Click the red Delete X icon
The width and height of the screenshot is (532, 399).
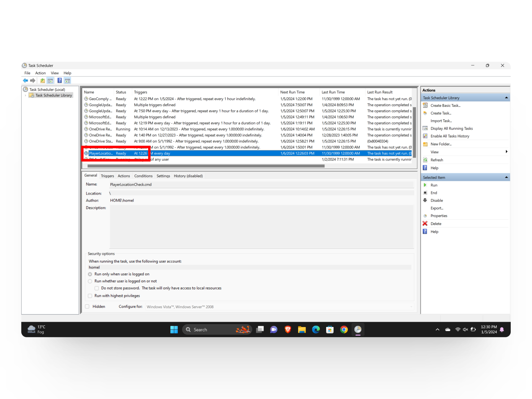425,224
